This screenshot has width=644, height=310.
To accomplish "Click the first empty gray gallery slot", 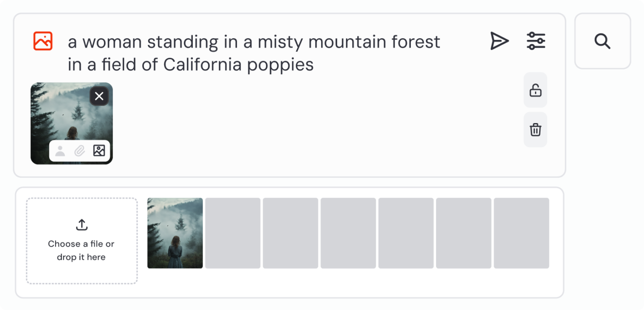I will coord(233,233).
